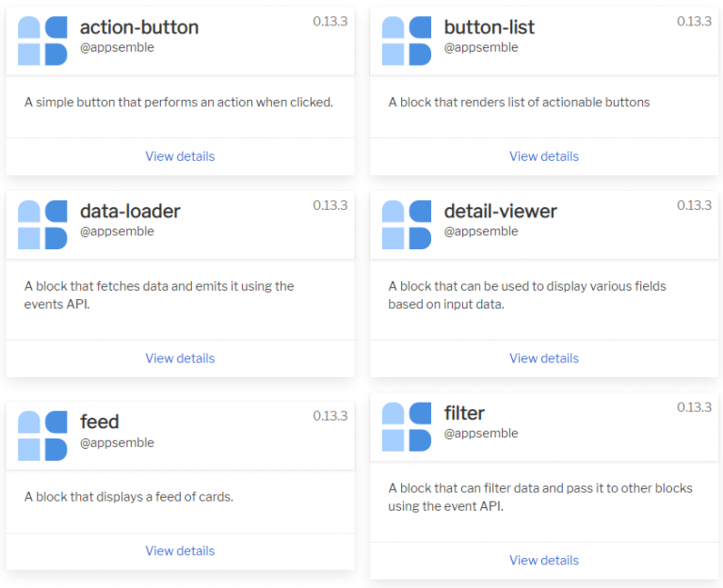Click the feed block logo icon
Screen dimensions: 723x588
tap(42, 436)
